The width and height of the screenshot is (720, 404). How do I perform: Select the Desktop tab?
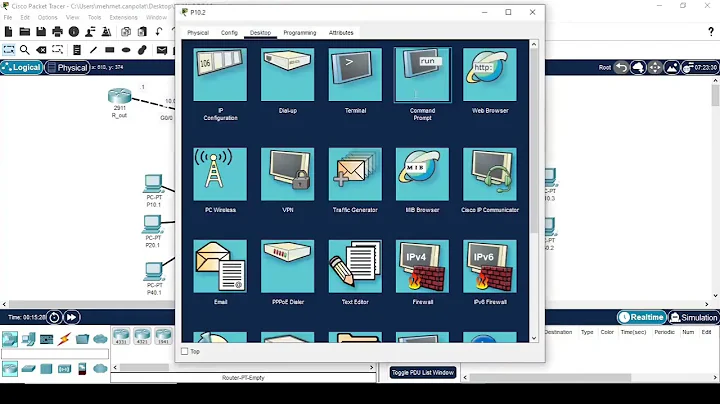pyautogui.click(x=260, y=33)
